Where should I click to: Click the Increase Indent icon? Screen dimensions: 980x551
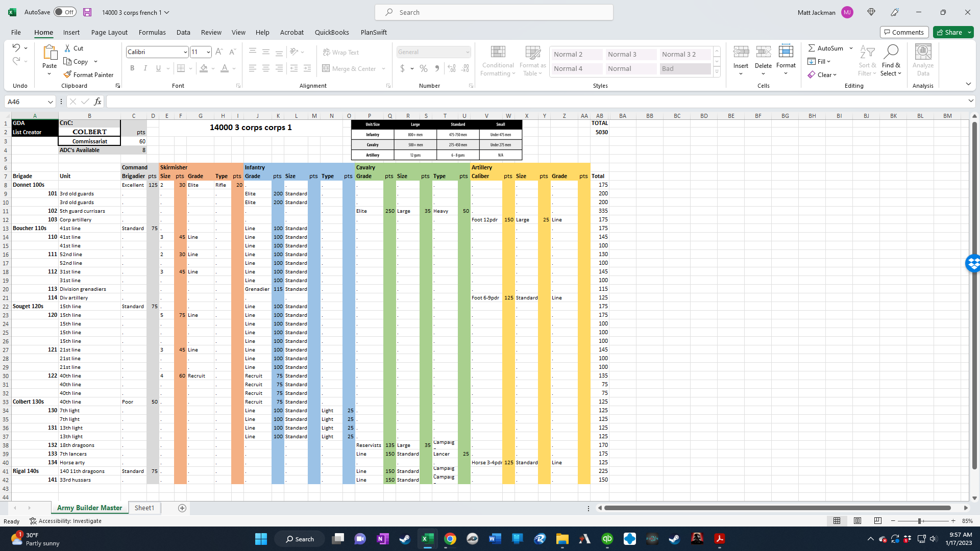(307, 68)
